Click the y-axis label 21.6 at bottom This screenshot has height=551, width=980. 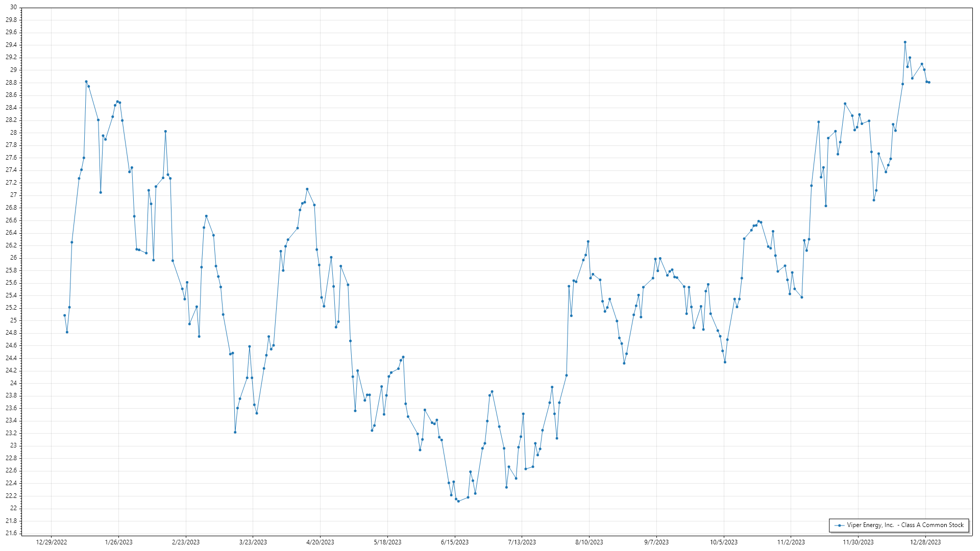[11, 533]
